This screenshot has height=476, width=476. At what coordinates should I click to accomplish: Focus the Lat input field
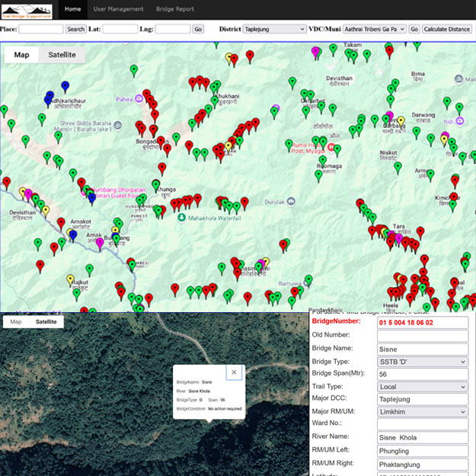click(x=120, y=29)
